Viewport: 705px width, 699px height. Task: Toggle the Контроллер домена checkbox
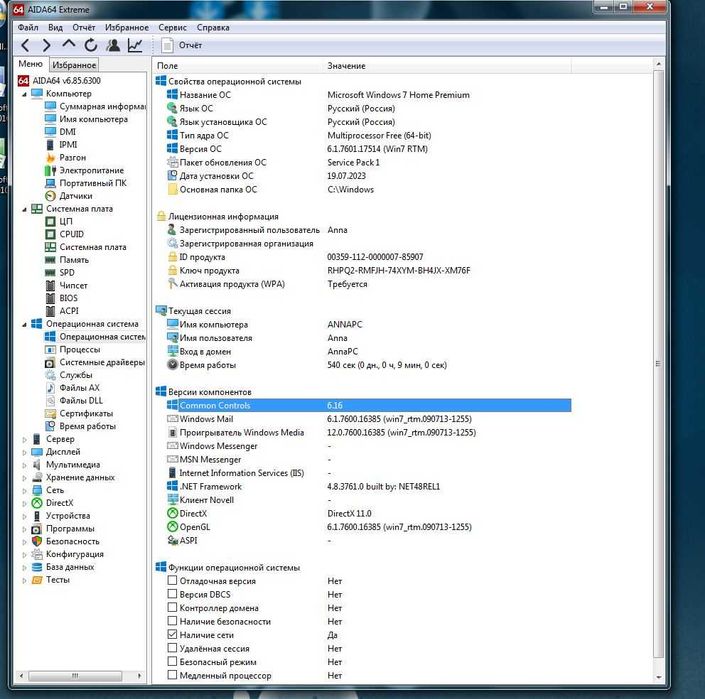pyautogui.click(x=172, y=608)
